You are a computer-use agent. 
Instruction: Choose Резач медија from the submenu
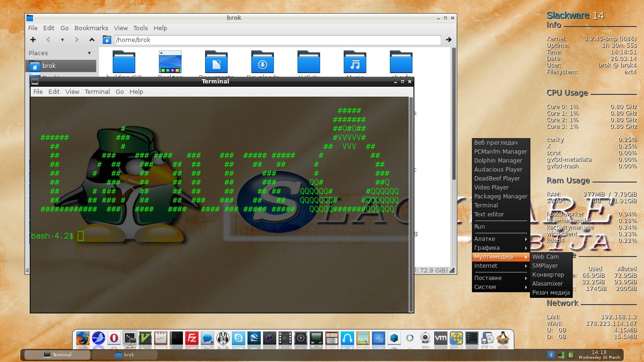[551, 293]
